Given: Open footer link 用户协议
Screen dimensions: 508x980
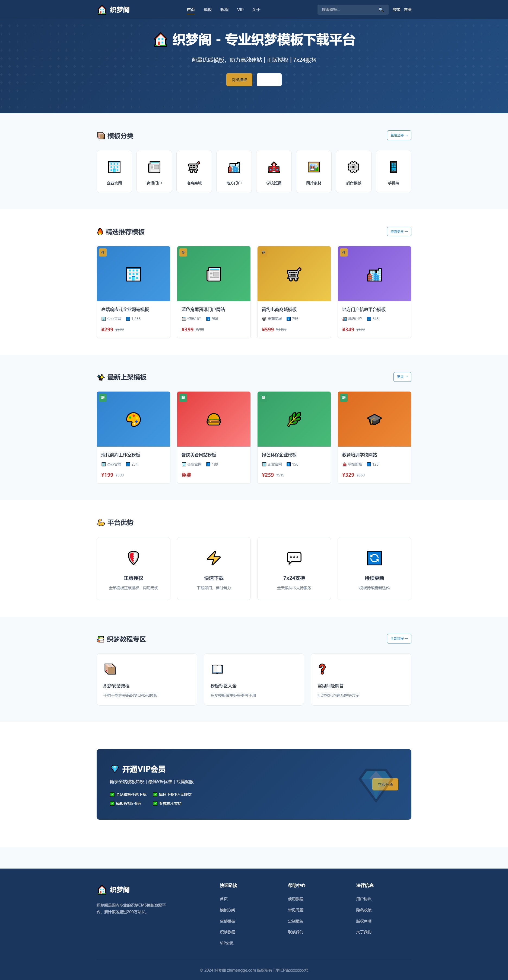Looking at the screenshot, I should [364, 899].
